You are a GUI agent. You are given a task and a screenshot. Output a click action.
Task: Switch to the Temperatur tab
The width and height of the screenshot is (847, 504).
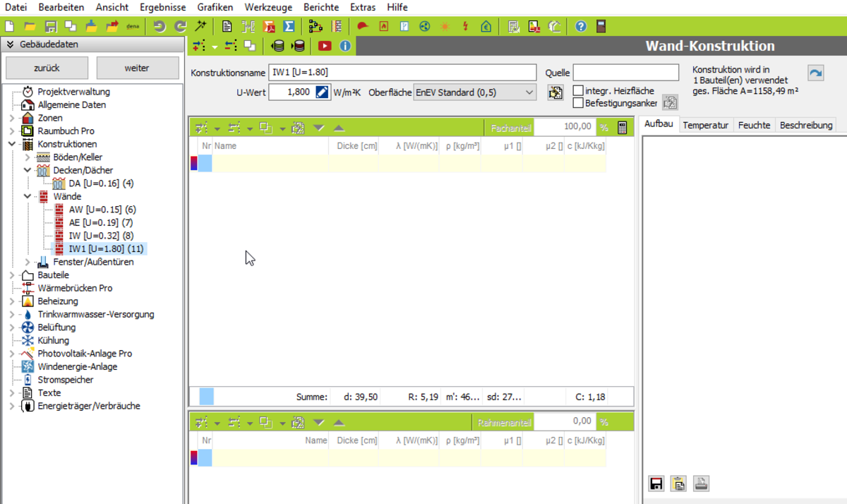(x=705, y=125)
